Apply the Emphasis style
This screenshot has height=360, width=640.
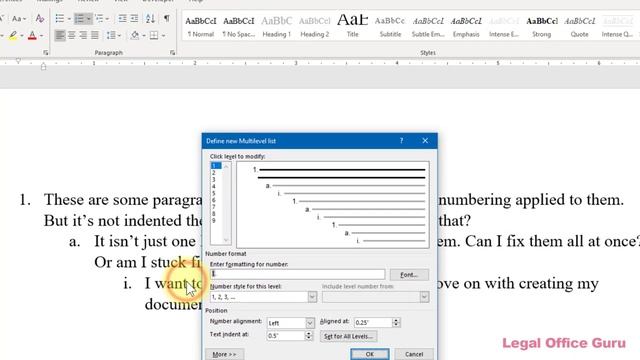click(466, 27)
